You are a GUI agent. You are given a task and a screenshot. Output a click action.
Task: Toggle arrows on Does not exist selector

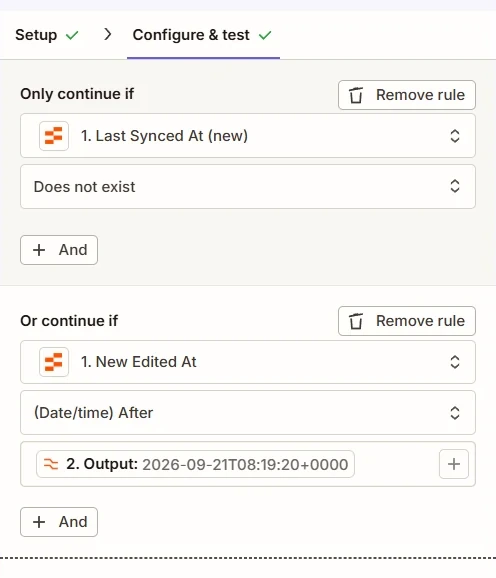pyautogui.click(x=455, y=186)
